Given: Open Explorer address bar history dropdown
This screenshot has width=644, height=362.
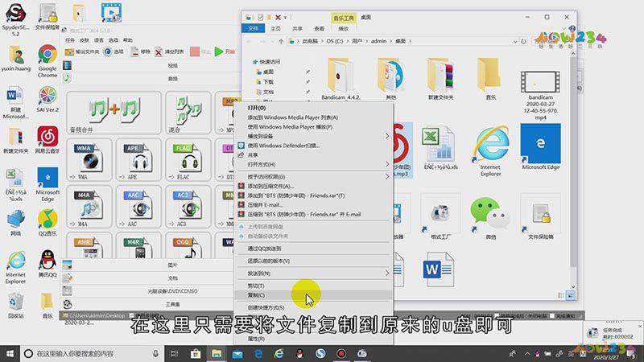Looking at the screenshot, I should click(x=515, y=42).
